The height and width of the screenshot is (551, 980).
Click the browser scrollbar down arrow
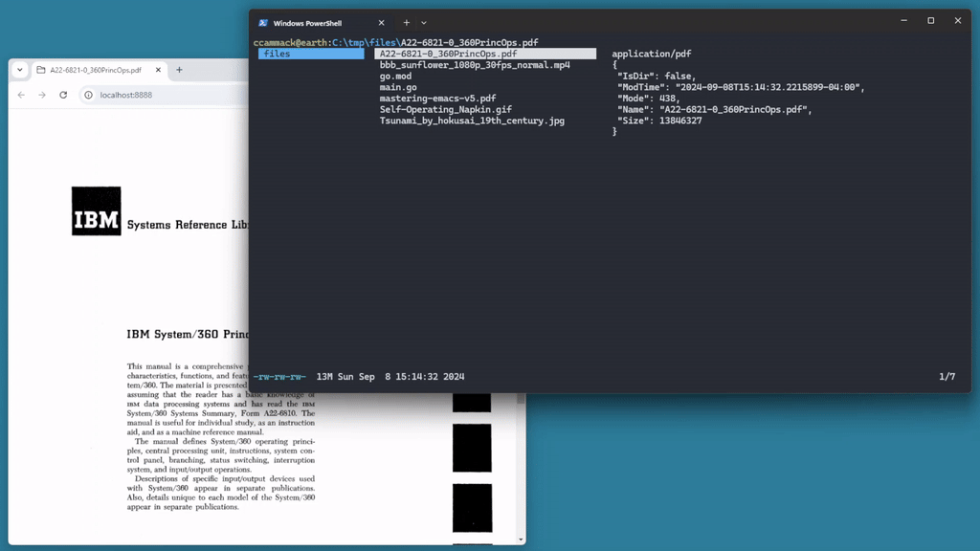[x=521, y=540]
